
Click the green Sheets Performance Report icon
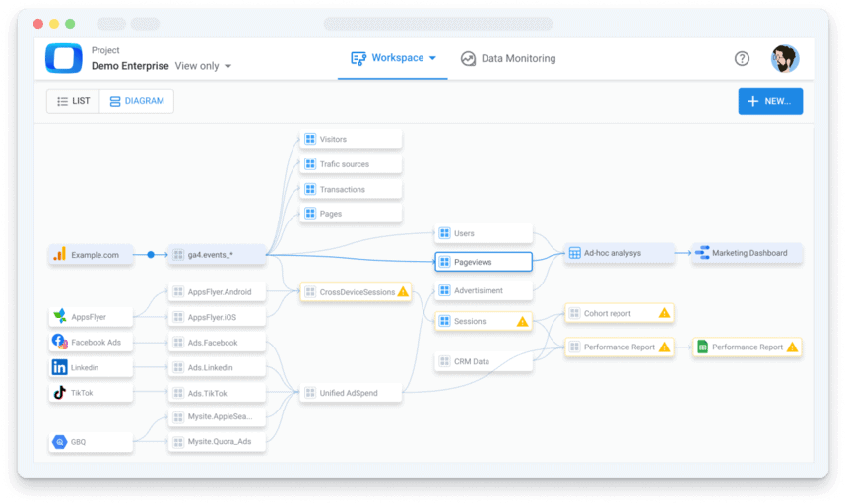pyautogui.click(x=702, y=346)
